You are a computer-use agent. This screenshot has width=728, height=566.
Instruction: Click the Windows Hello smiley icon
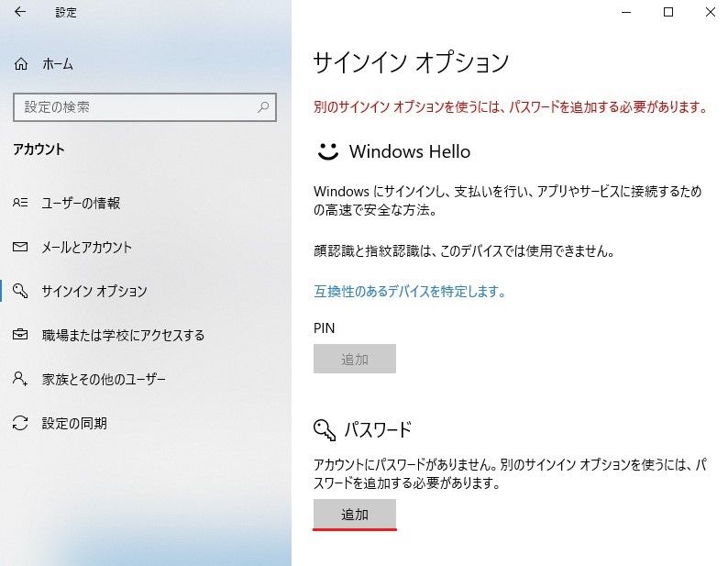328,151
